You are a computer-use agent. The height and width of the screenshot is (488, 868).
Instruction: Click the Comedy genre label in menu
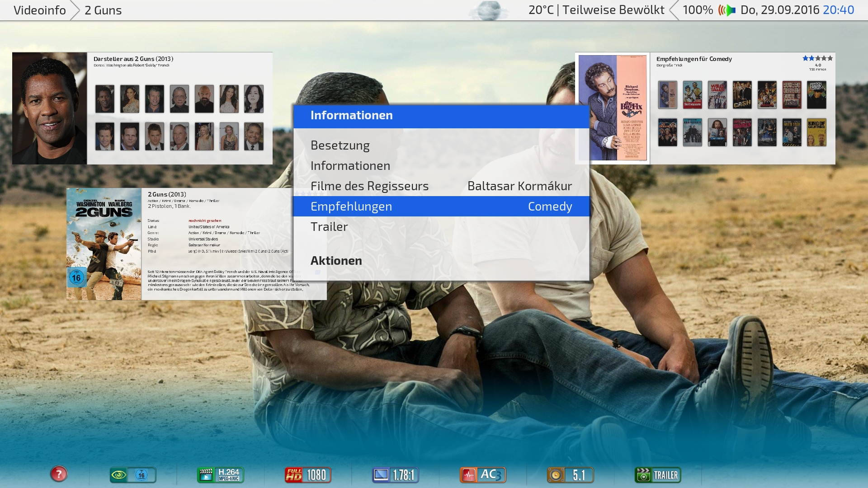pyautogui.click(x=550, y=206)
